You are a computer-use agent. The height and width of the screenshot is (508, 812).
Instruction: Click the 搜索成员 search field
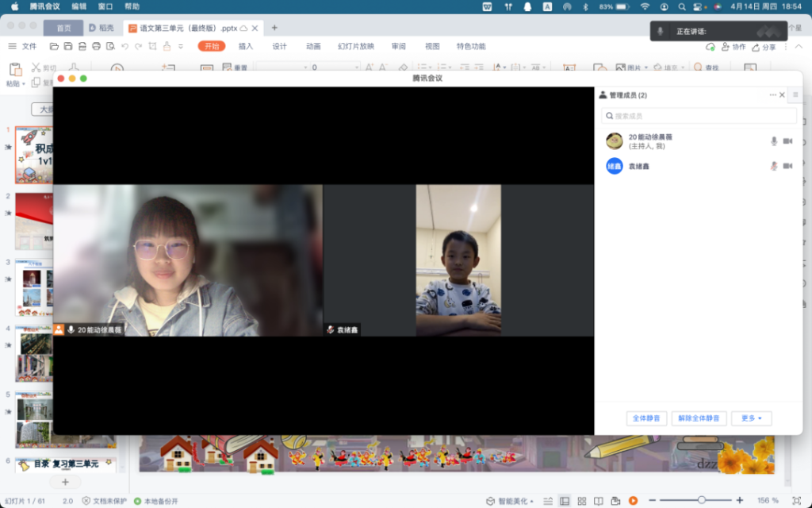click(699, 116)
